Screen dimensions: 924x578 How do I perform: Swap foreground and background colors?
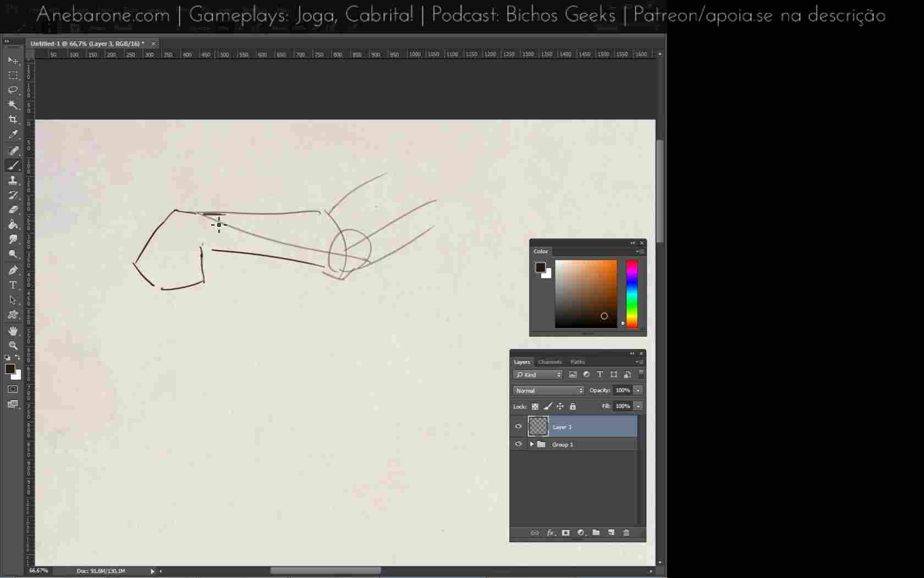18,358
